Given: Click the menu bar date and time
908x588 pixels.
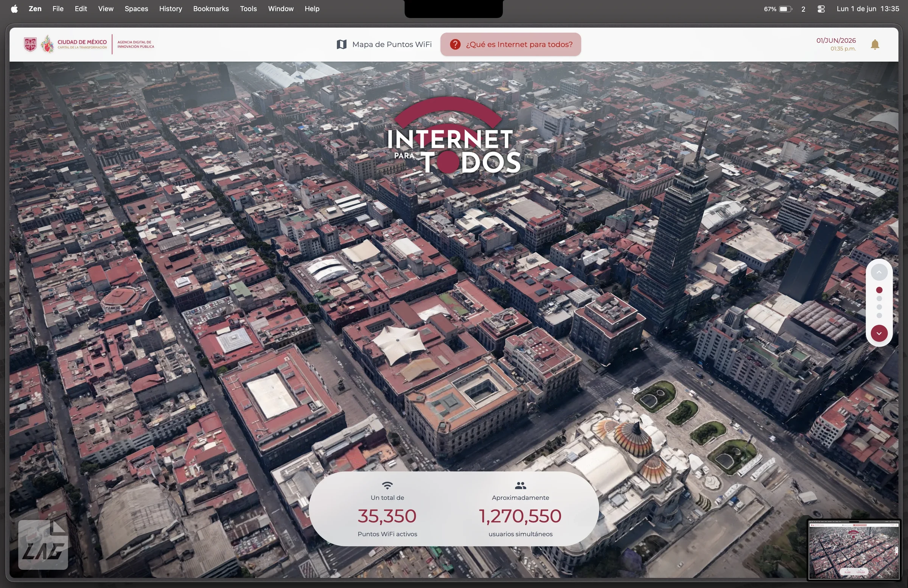Looking at the screenshot, I should pyautogui.click(x=868, y=9).
